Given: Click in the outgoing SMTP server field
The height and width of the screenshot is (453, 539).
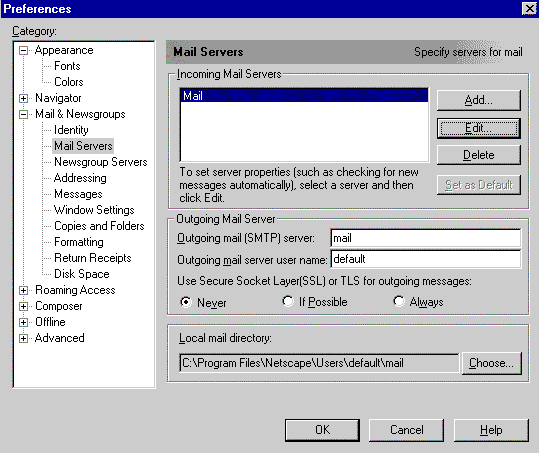Looking at the screenshot, I should pyautogui.click(x=426, y=238).
